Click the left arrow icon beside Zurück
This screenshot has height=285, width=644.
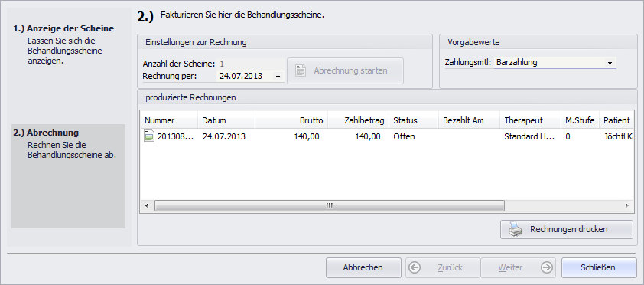pyautogui.click(x=415, y=267)
